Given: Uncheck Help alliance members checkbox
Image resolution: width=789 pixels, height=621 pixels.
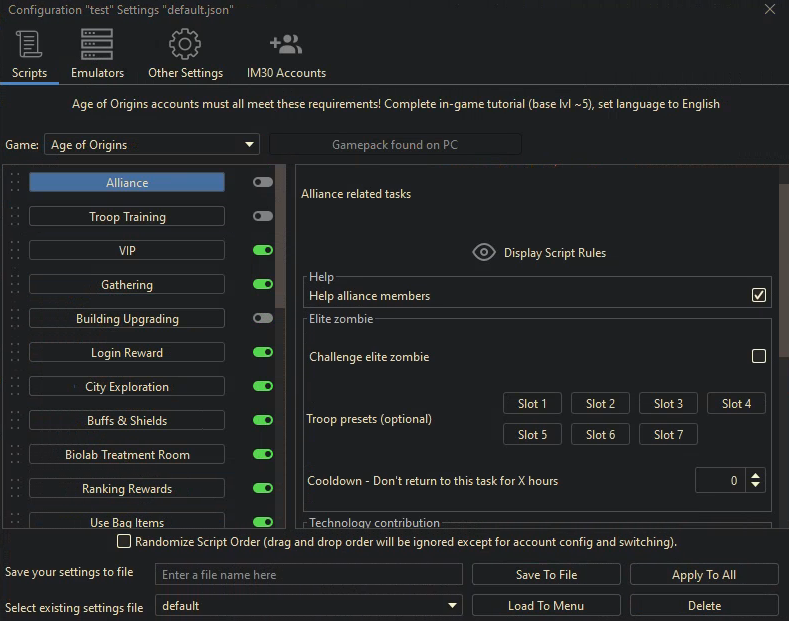Looking at the screenshot, I should pos(759,295).
